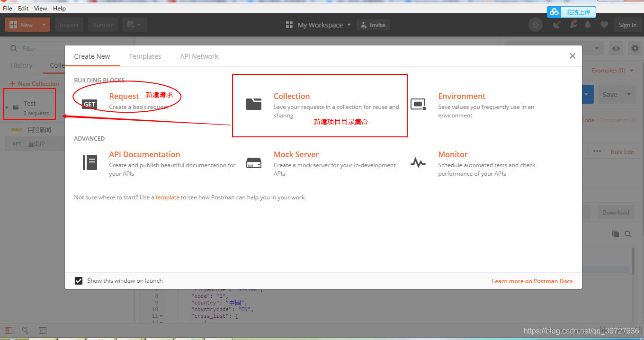This screenshot has height=340, width=644.
Task: Click the response vertical scrollbar
Action: (634, 261)
